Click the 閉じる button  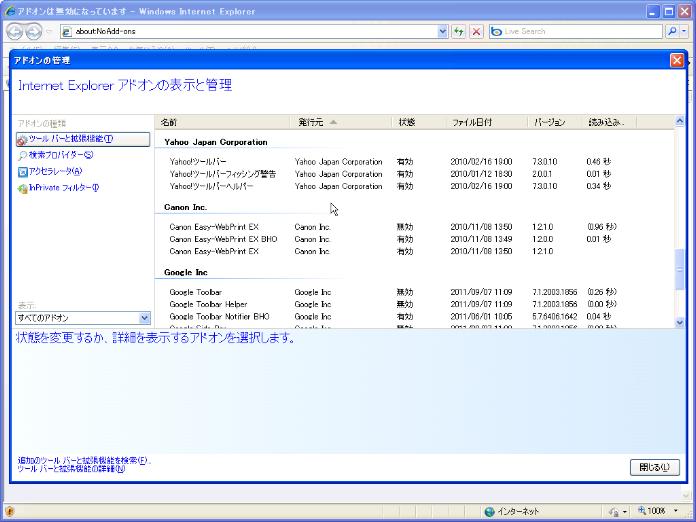(655, 467)
